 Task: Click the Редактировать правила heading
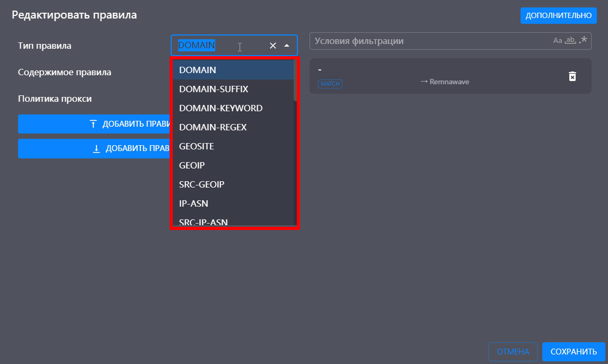click(x=74, y=15)
